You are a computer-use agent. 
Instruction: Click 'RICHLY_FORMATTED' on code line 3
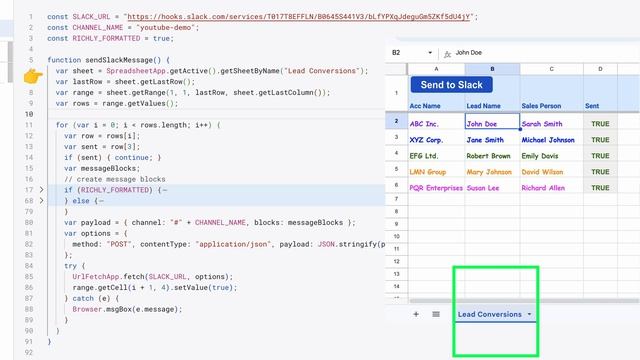point(106,38)
